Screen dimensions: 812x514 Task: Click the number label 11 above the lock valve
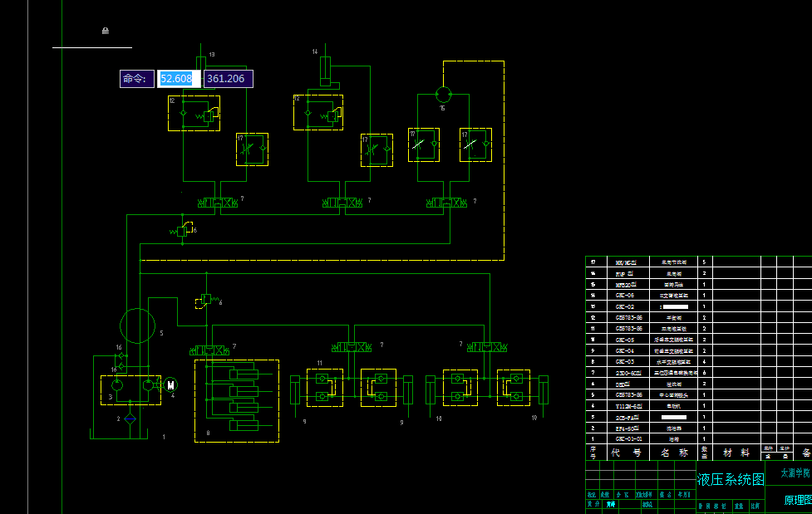point(319,364)
